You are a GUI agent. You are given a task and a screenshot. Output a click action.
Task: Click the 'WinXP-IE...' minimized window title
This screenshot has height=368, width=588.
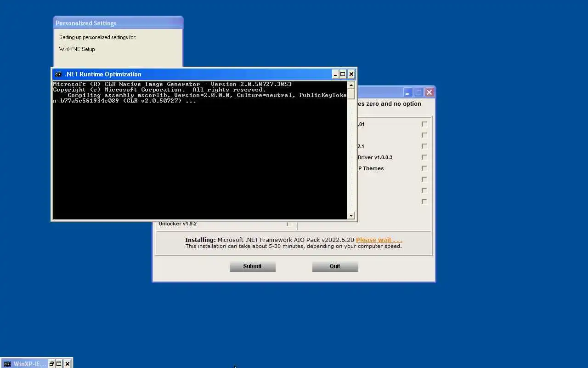pyautogui.click(x=29, y=364)
